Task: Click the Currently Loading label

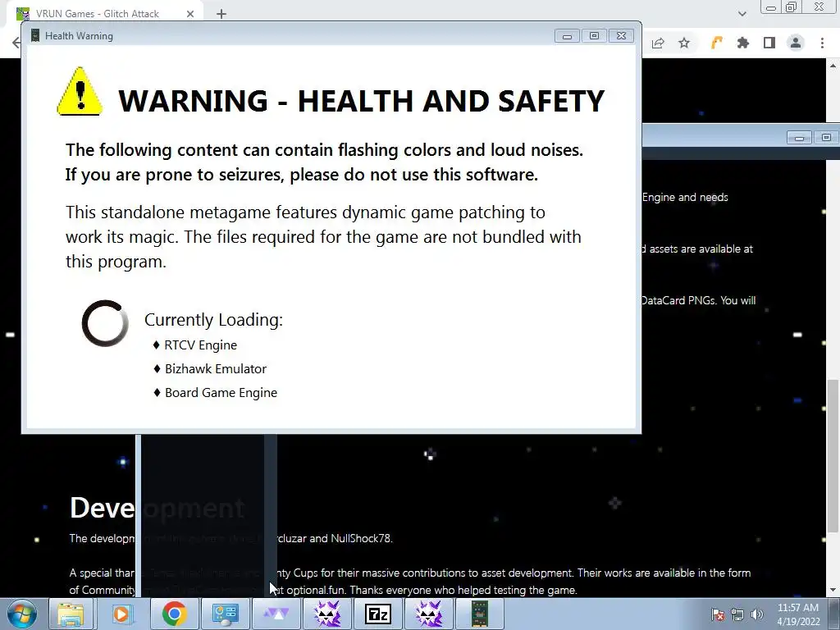Action: [x=213, y=320]
